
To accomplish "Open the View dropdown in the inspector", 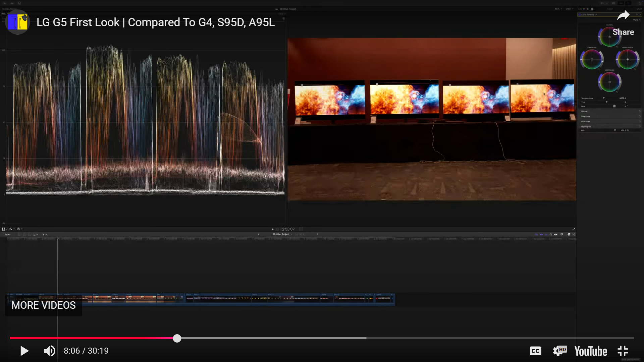I will pos(636,20).
